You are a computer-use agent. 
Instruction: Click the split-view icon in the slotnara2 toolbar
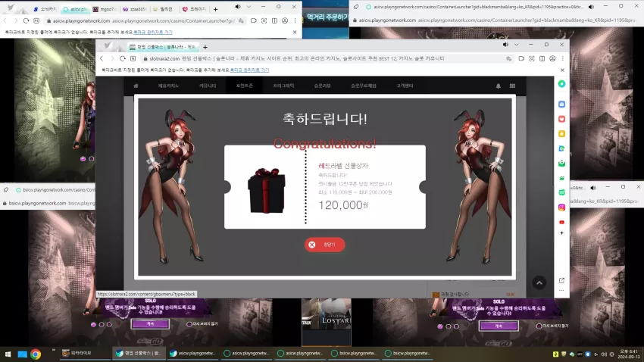click(x=542, y=58)
